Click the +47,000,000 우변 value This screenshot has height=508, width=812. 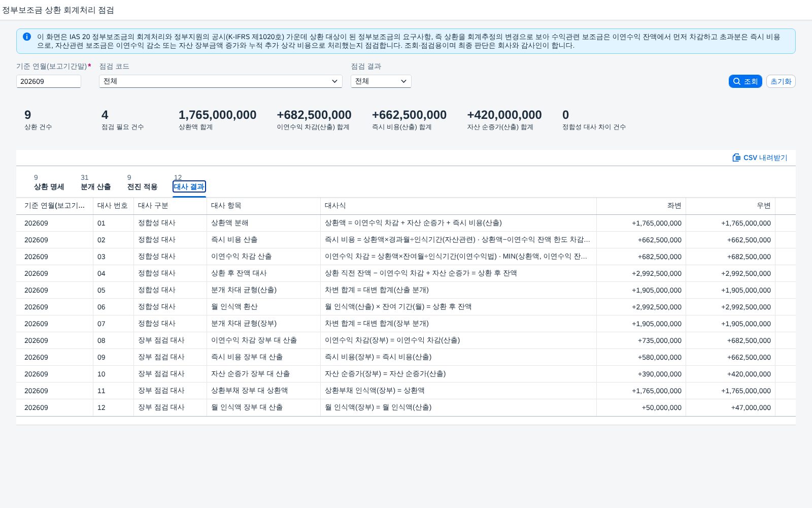751,407
